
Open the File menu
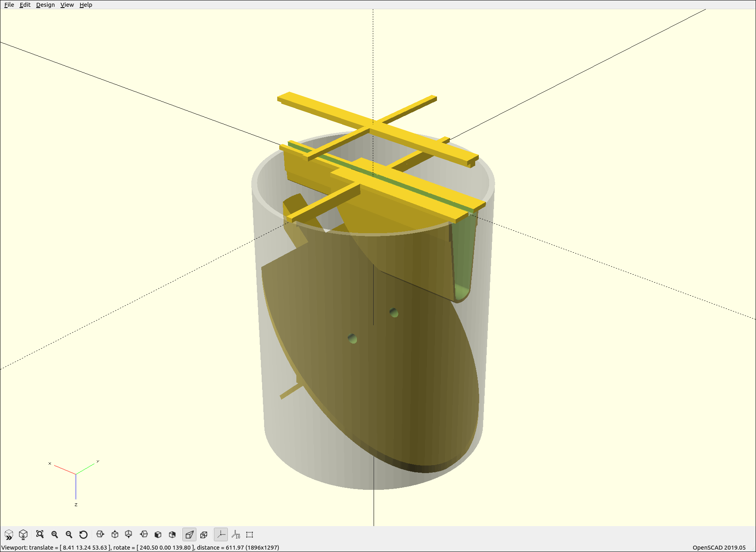pyautogui.click(x=9, y=5)
